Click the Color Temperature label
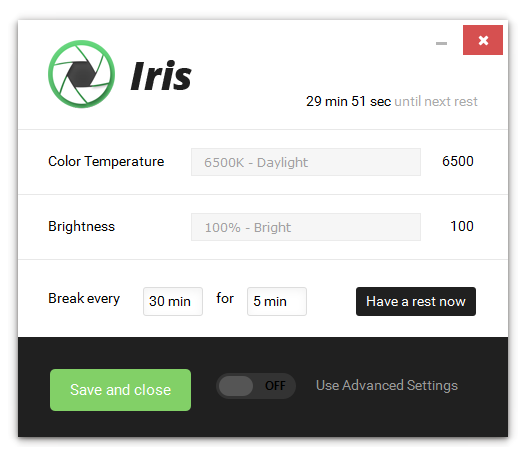 [106, 162]
